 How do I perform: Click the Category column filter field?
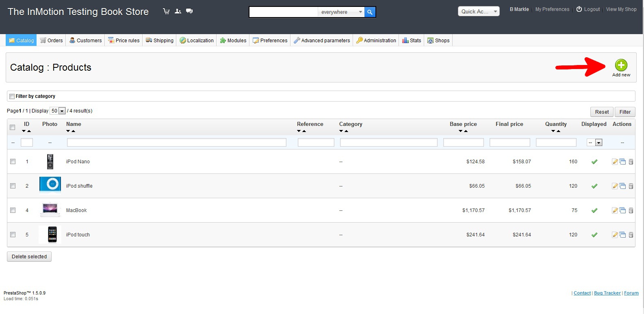tap(389, 143)
